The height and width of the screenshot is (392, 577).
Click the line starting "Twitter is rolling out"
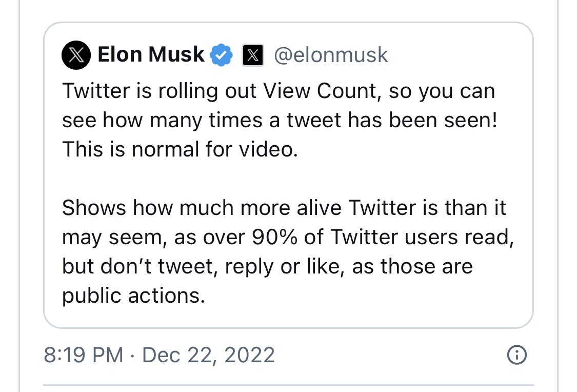point(278,91)
